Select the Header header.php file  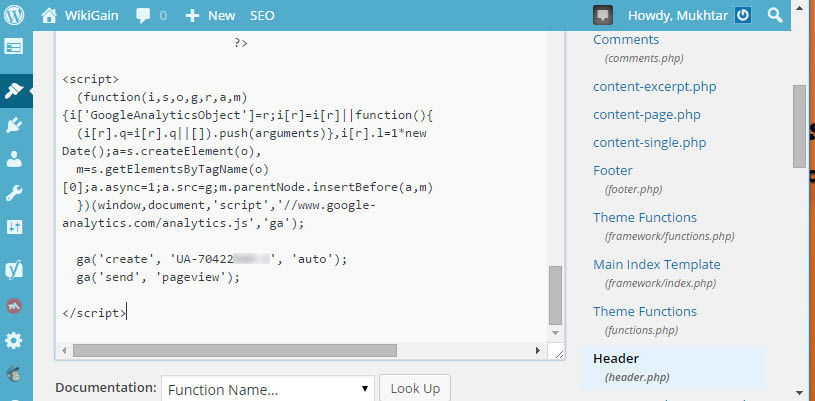pyautogui.click(x=673, y=367)
